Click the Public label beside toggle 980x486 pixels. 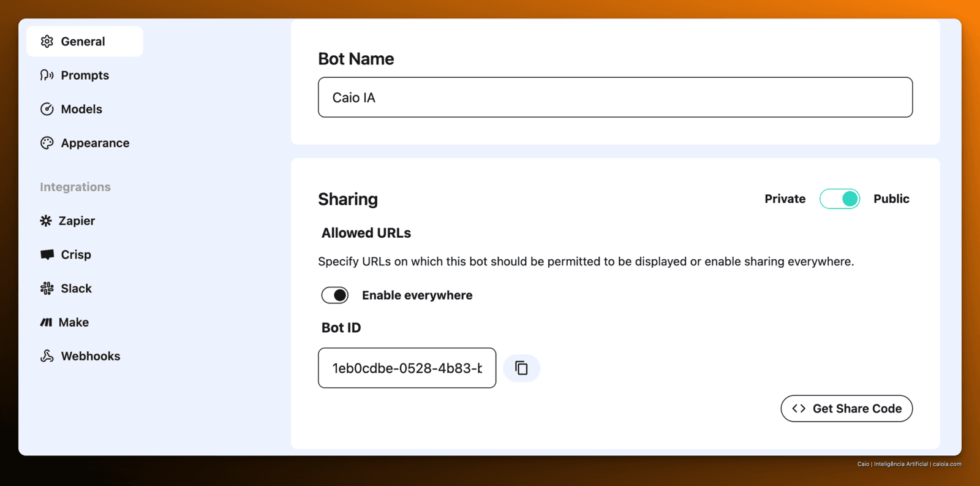(x=891, y=199)
